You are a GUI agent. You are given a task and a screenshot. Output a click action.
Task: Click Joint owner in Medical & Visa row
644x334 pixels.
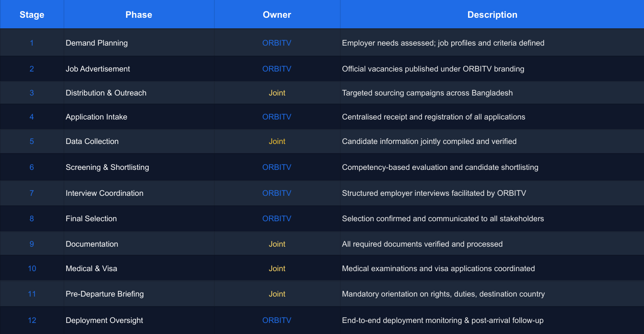[277, 268]
